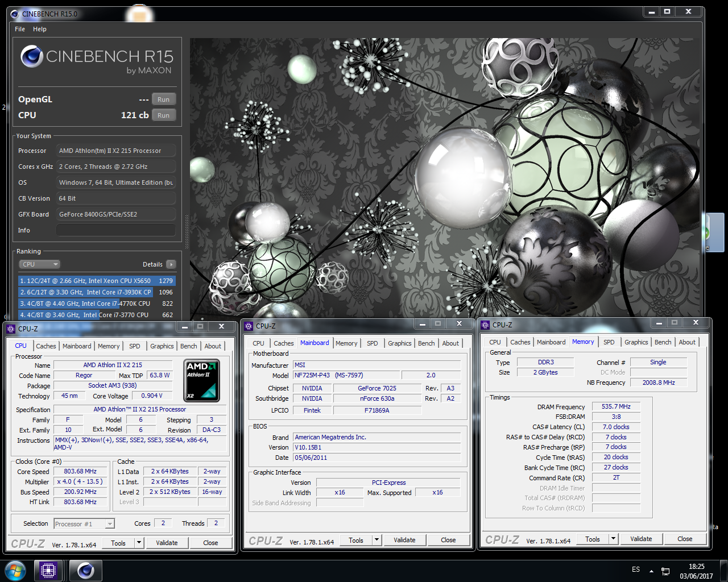The height and width of the screenshot is (582, 728).
Task: Select CPU-Z taskbar icon
Action: coord(48,570)
